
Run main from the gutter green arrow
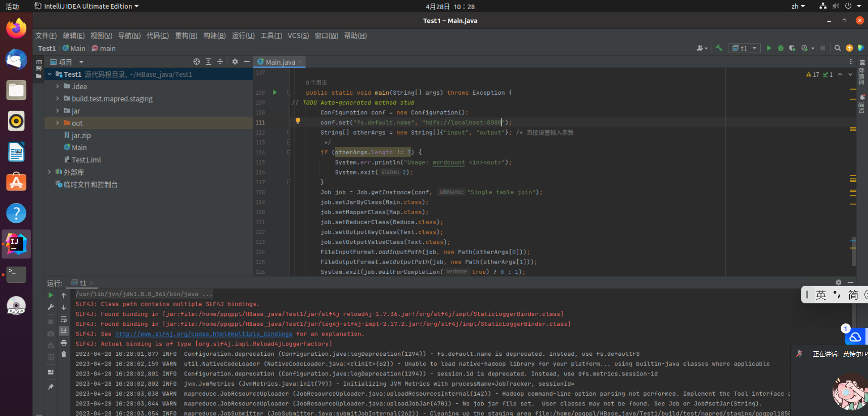tap(275, 92)
